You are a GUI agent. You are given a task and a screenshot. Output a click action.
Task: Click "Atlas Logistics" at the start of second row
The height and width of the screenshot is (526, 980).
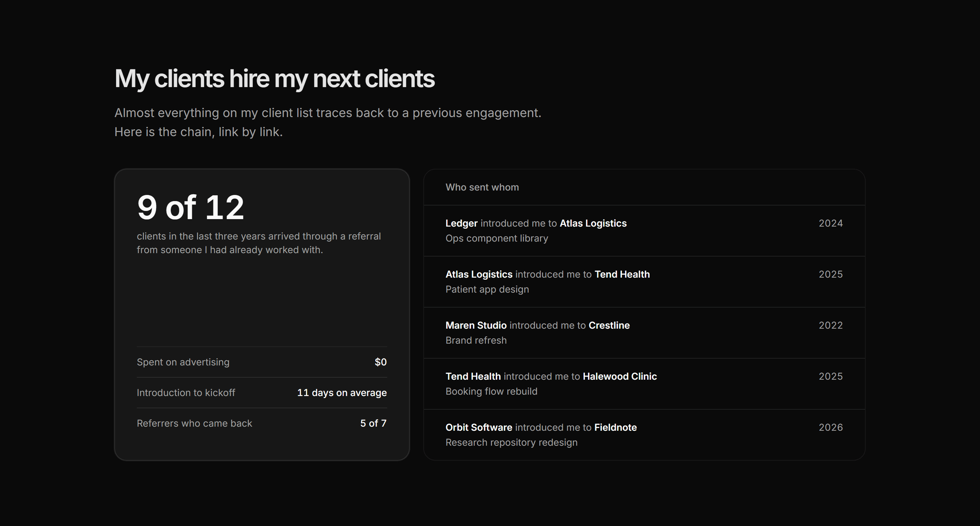(x=479, y=274)
